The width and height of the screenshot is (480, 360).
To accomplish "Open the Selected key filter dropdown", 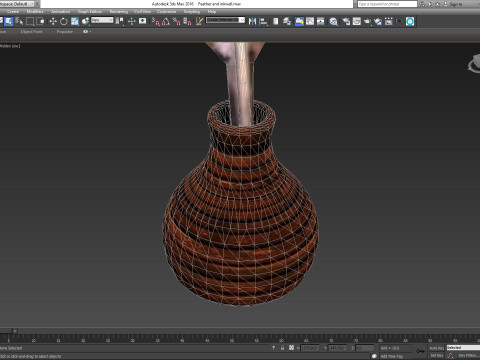I will [x=463, y=348].
